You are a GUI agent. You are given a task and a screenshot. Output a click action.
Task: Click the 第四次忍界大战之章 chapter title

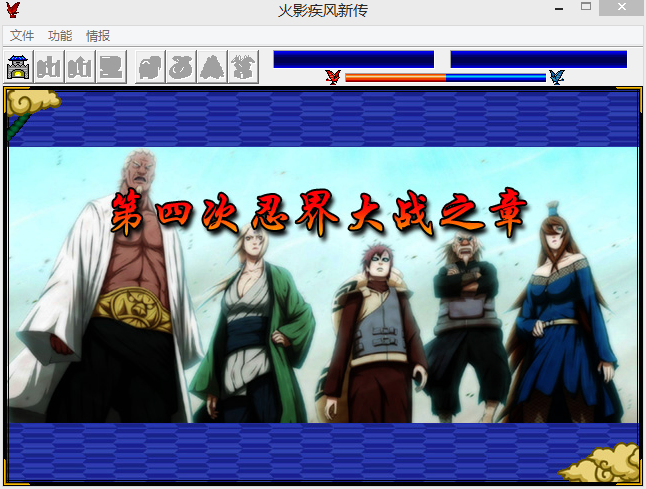[319, 213]
